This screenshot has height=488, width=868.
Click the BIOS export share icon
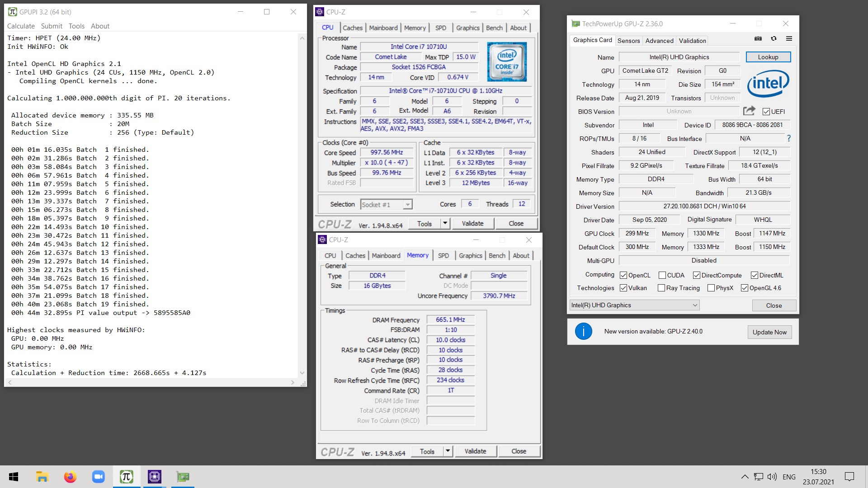tap(749, 111)
